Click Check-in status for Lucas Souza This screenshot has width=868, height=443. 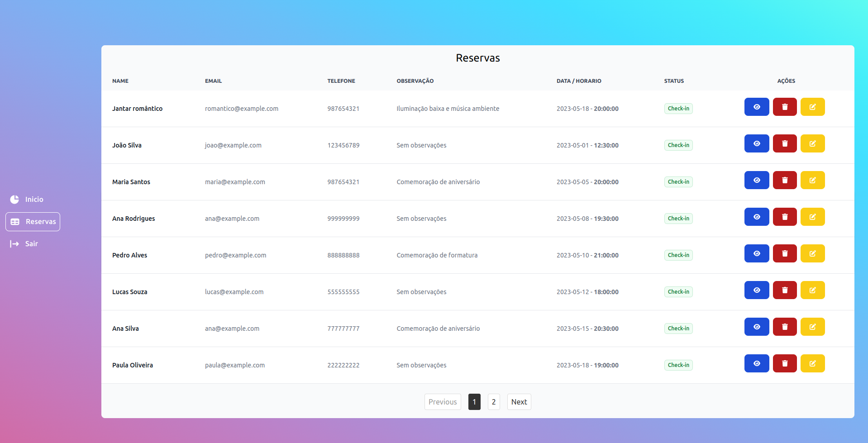click(x=678, y=292)
